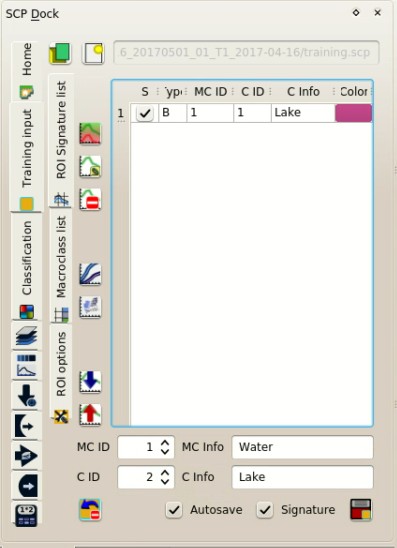Open Macroclass list tab
Screen dimensions: 397x548
(x=61, y=266)
